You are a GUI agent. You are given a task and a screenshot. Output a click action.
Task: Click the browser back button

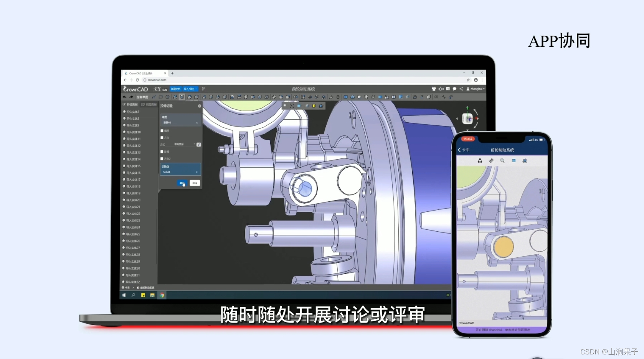pyautogui.click(x=125, y=80)
